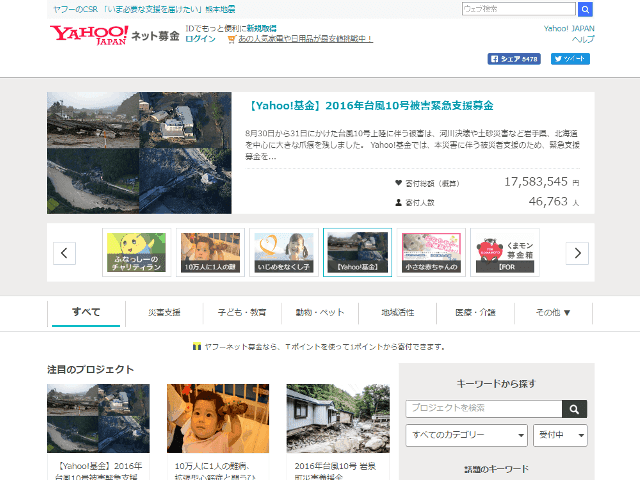Open the 医療・介護 tab

click(x=476, y=313)
